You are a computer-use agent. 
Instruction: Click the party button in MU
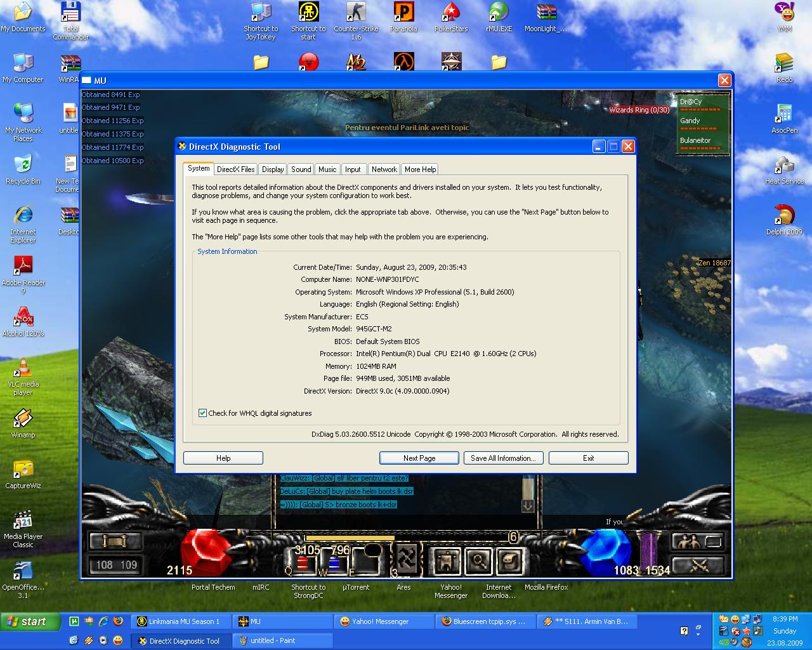coord(697,541)
